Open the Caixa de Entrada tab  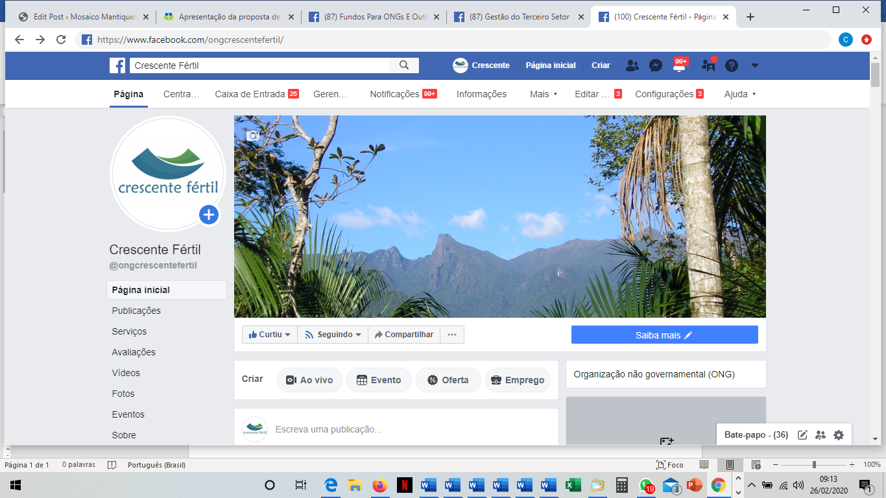coord(257,94)
